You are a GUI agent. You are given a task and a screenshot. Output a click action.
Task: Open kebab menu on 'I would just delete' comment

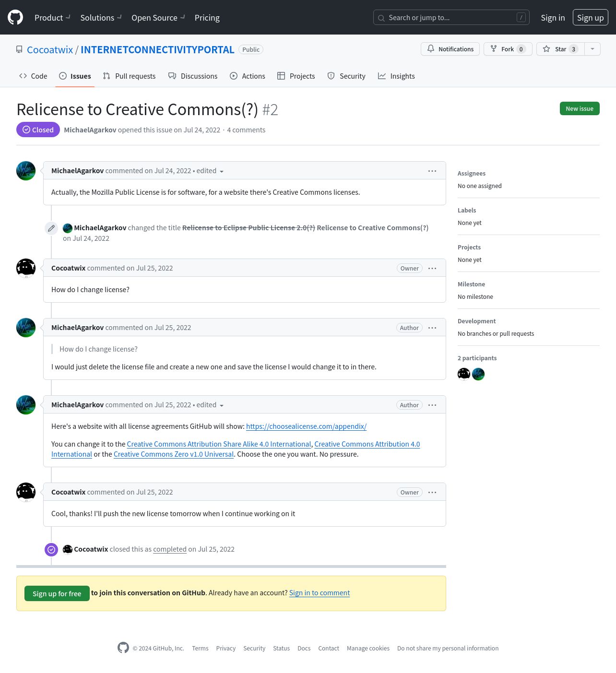tap(432, 328)
